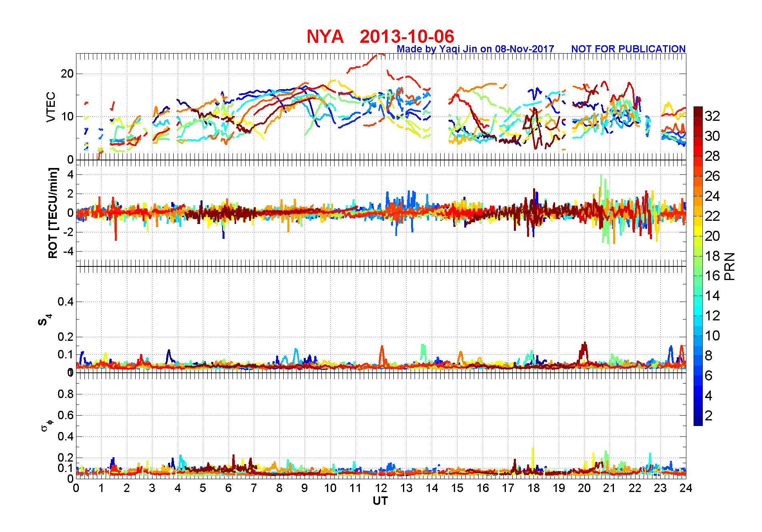
Task: Click the VTEC y-axis label
Action: tap(51, 107)
